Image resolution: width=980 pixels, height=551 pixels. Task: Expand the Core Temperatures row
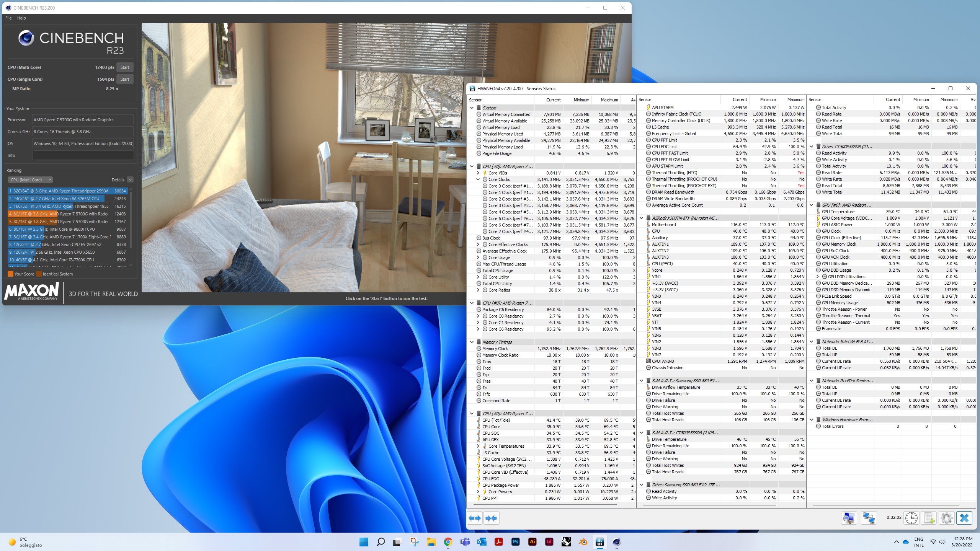(478, 446)
